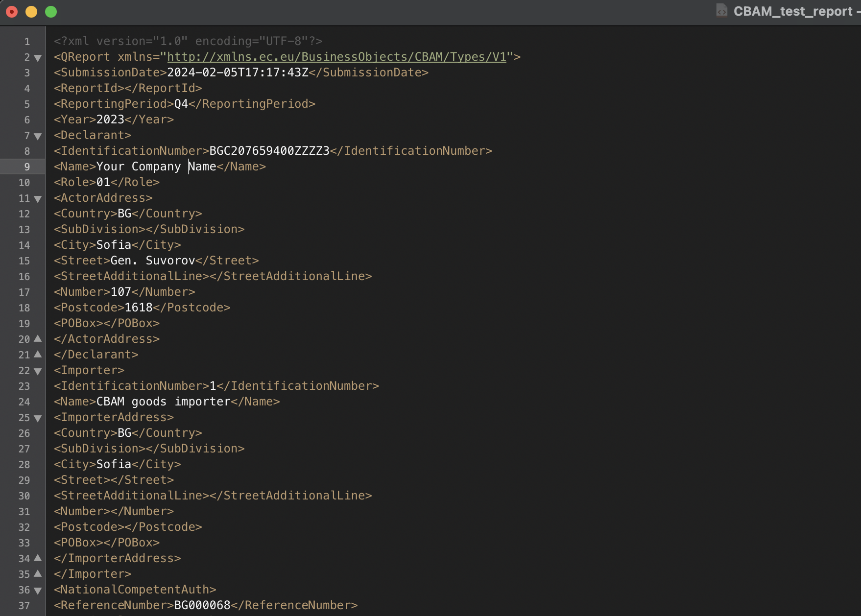Click the fold end marker at line 20
The height and width of the screenshot is (616, 861).
pos(38,339)
